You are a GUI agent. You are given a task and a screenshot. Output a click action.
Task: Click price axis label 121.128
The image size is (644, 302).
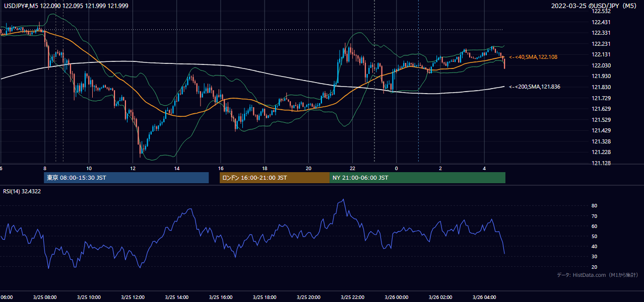pyautogui.click(x=601, y=163)
